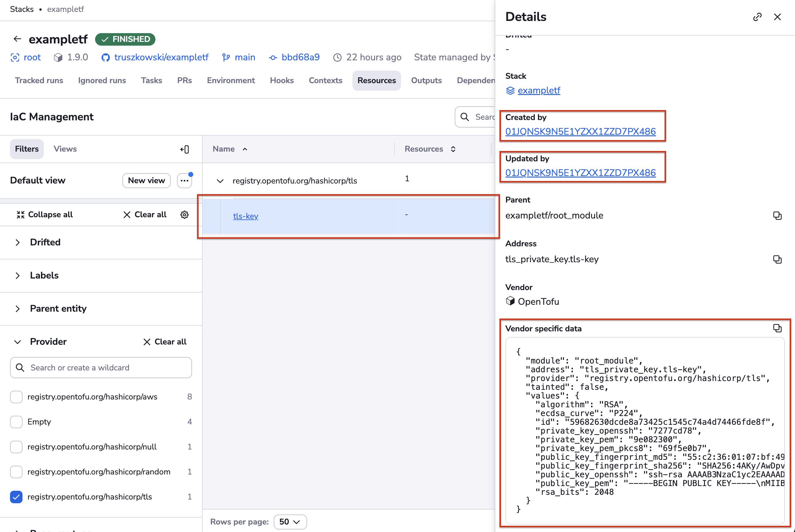Copy the Parent value to clipboard
Viewport: 795px width, 532px height.
pyautogui.click(x=777, y=215)
